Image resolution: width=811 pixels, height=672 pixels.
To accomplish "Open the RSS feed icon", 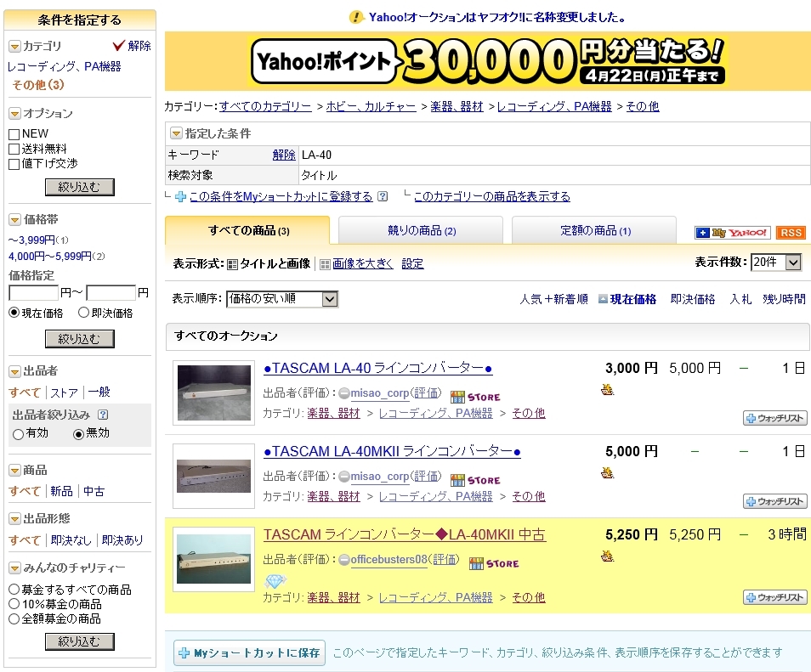I will 791,233.
